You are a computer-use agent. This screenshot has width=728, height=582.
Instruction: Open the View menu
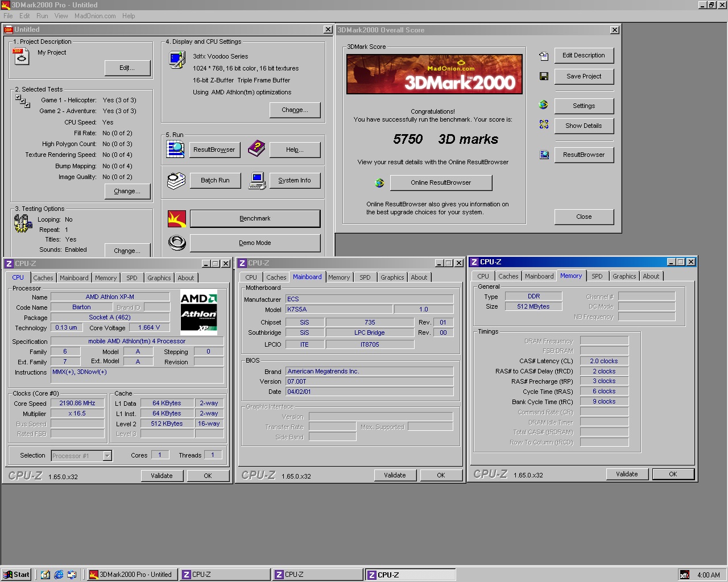(61, 16)
